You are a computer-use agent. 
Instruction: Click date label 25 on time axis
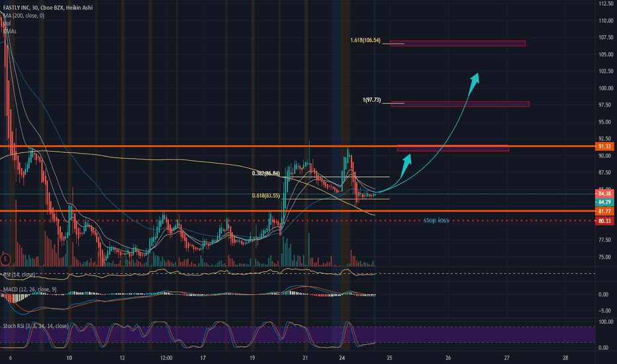click(389, 358)
